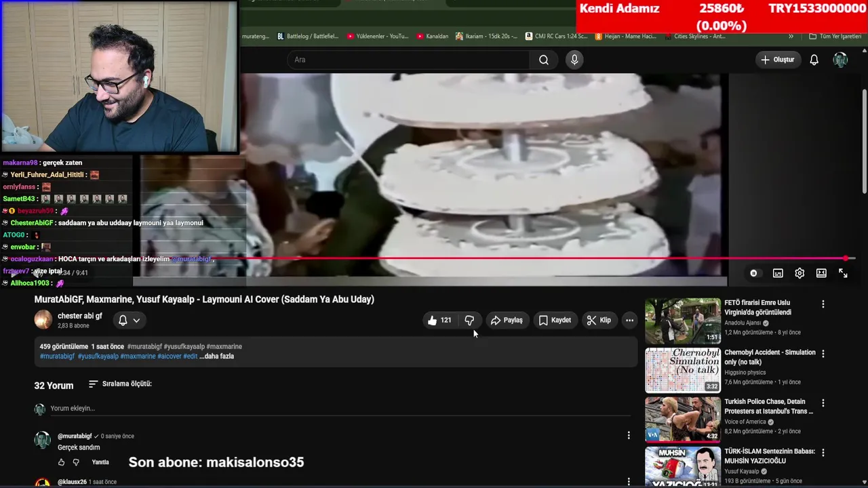The image size is (868, 488).
Task: Open options for Chernobyl Accident video
Action: click(x=823, y=354)
